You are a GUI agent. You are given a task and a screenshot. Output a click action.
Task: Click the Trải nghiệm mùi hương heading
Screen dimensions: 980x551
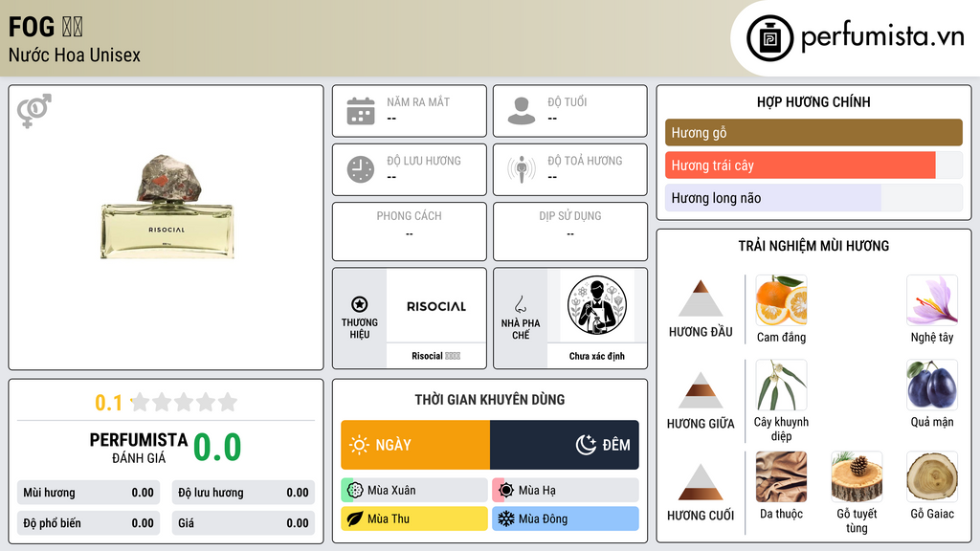tap(813, 246)
